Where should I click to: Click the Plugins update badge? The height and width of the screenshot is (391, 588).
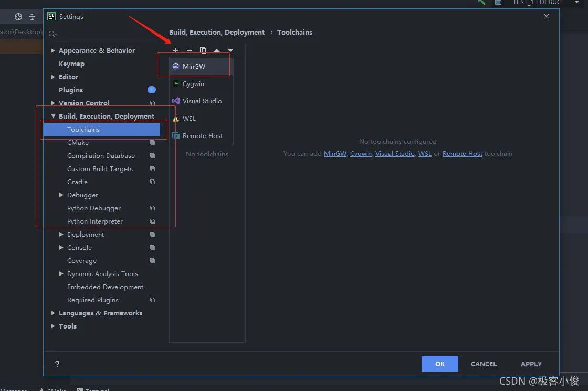[x=152, y=90]
